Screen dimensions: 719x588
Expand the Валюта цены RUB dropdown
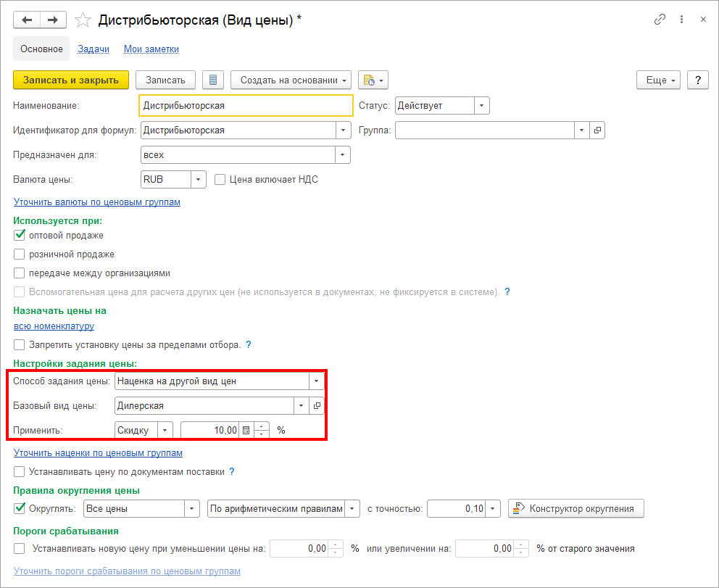point(199,179)
